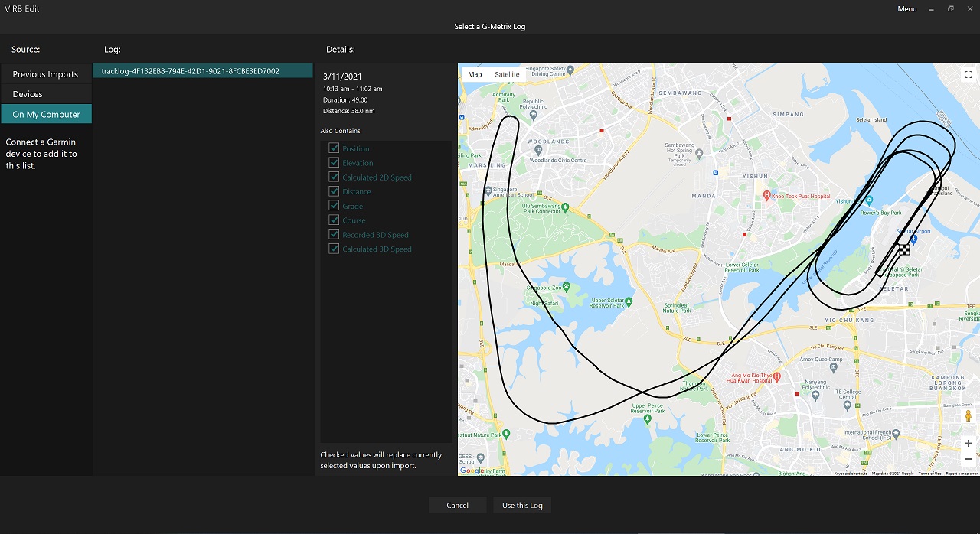Uncheck the Position checkbox
Screen dimensions: 980x534
click(334, 148)
